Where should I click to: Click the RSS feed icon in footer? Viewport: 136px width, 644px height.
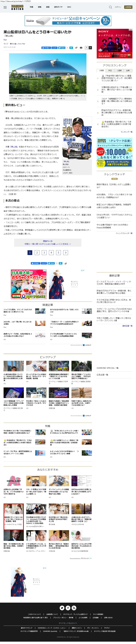coord(74,608)
